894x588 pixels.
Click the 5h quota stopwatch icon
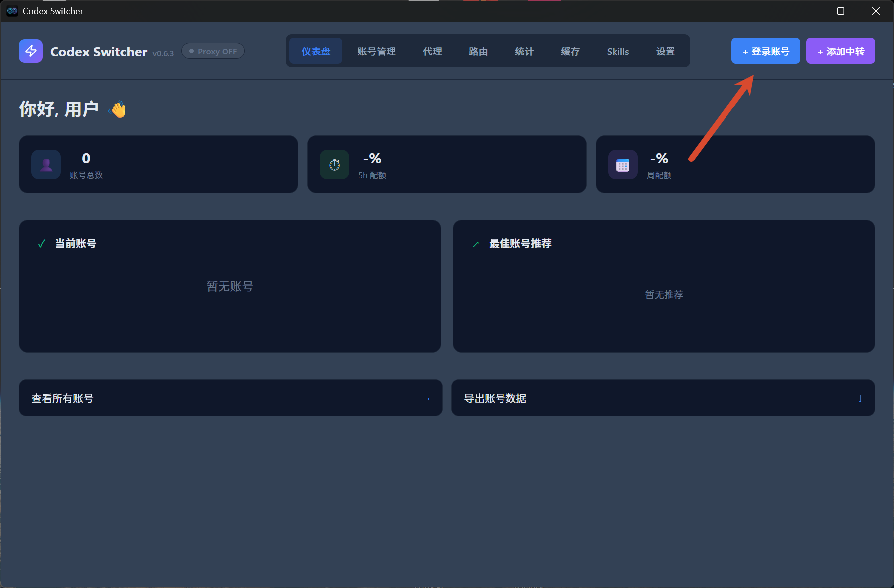335,164
